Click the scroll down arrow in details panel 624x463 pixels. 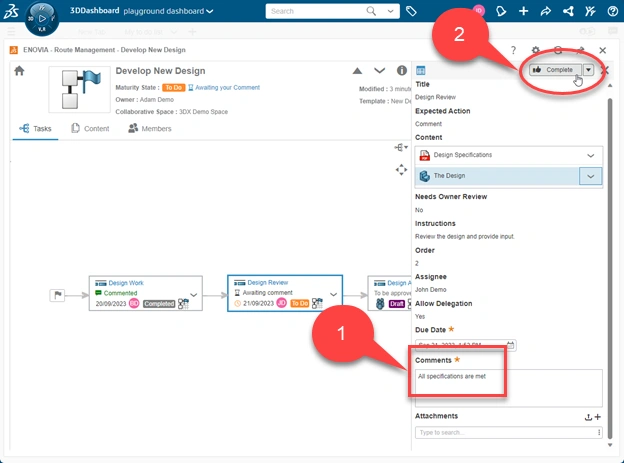pos(610,445)
